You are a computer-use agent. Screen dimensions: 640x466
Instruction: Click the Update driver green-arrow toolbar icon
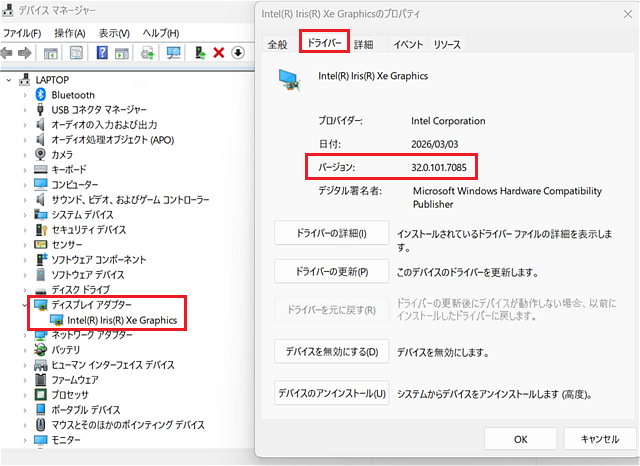pyautogui.click(x=200, y=53)
